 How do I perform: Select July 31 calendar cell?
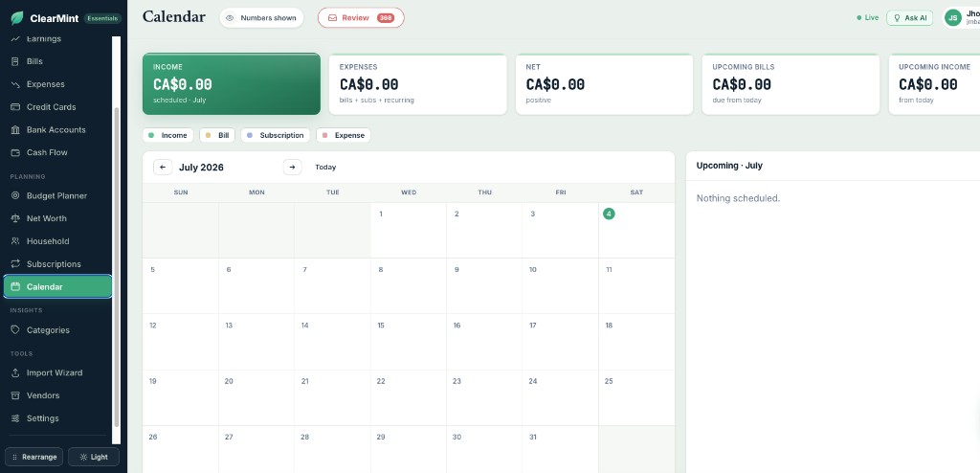[560, 449]
